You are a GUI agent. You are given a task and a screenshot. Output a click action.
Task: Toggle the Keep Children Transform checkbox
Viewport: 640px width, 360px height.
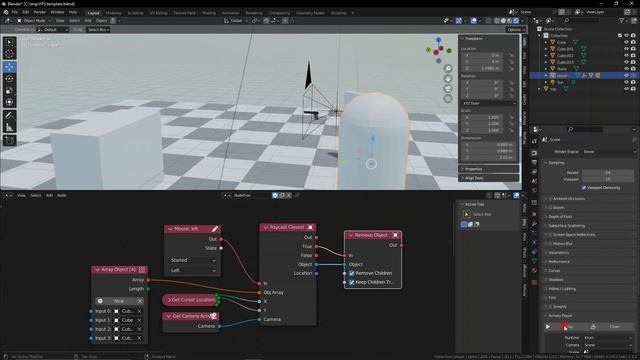click(351, 282)
